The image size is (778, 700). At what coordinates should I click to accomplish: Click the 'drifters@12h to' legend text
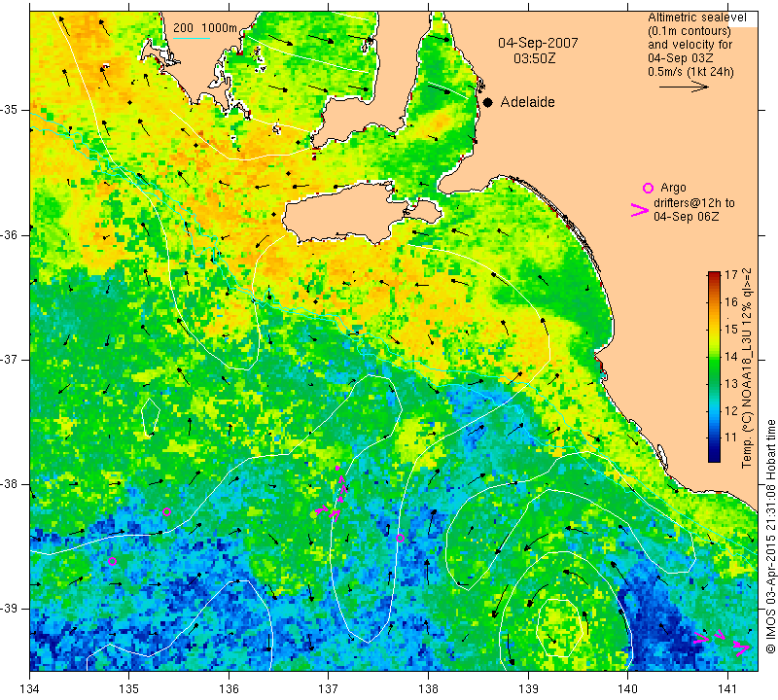(x=694, y=203)
